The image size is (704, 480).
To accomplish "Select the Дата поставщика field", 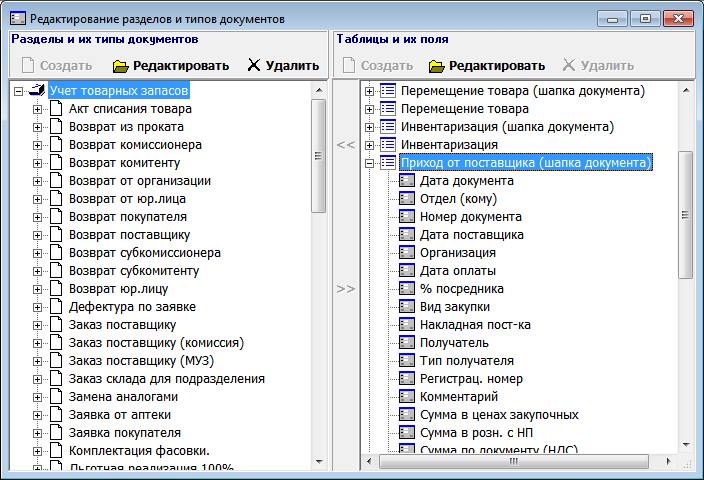I will pyautogui.click(x=471, y=235).
